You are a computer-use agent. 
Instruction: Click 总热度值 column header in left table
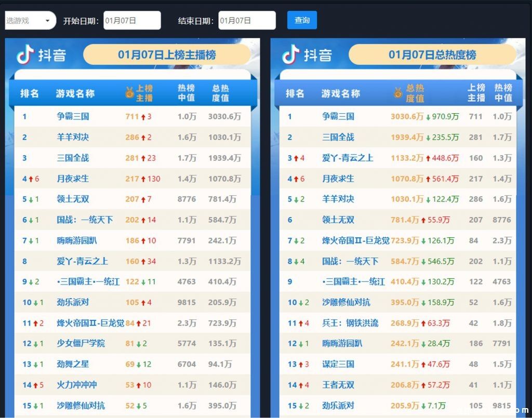(220, 93)
